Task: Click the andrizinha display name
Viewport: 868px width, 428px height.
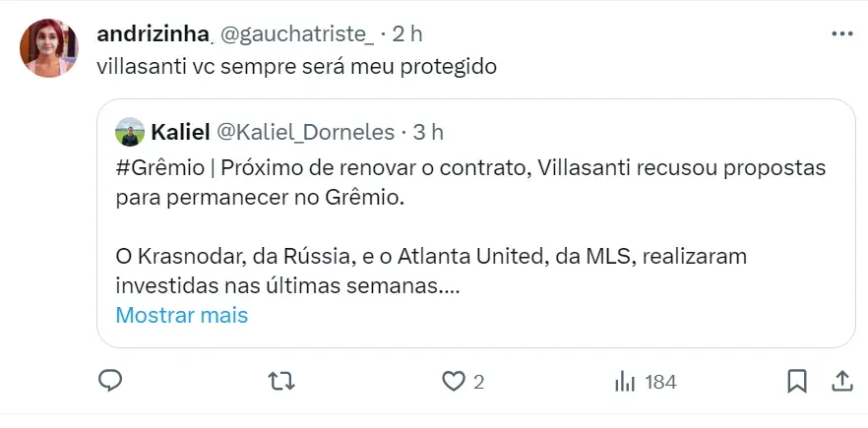Action: click(x=154, y=33)
